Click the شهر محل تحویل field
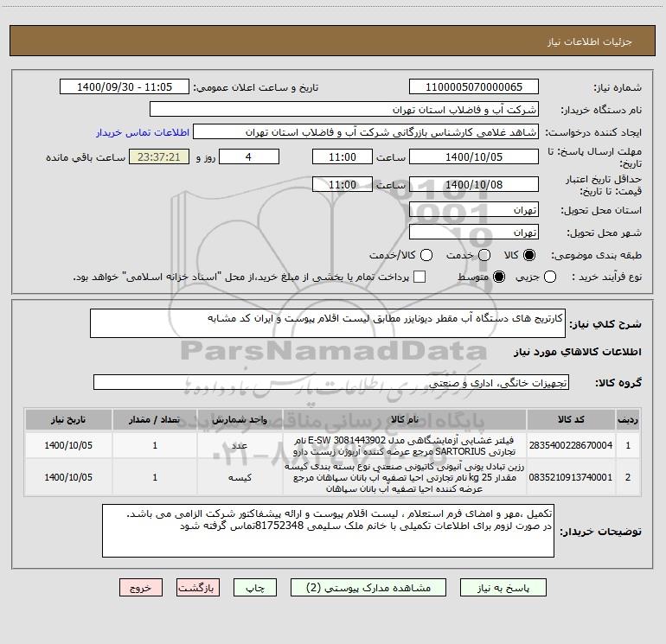Viewport: 666px width, 644px height. click(x=474, y=232)
